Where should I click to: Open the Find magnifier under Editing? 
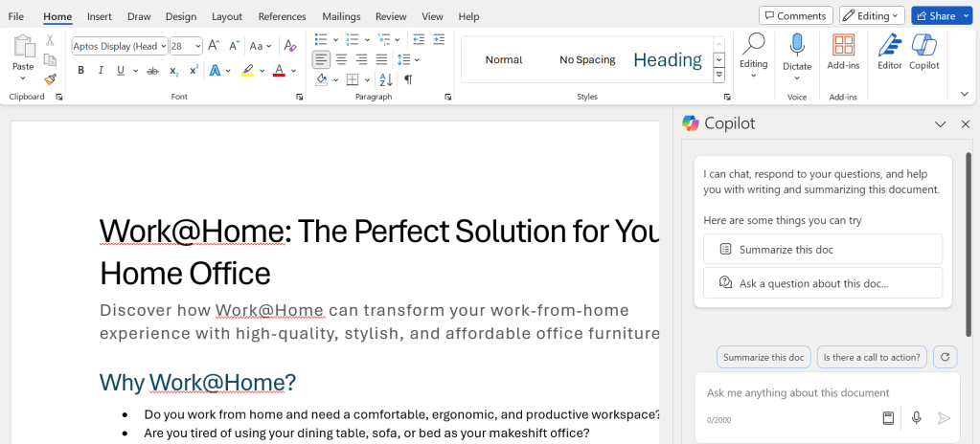coord(754,45)
